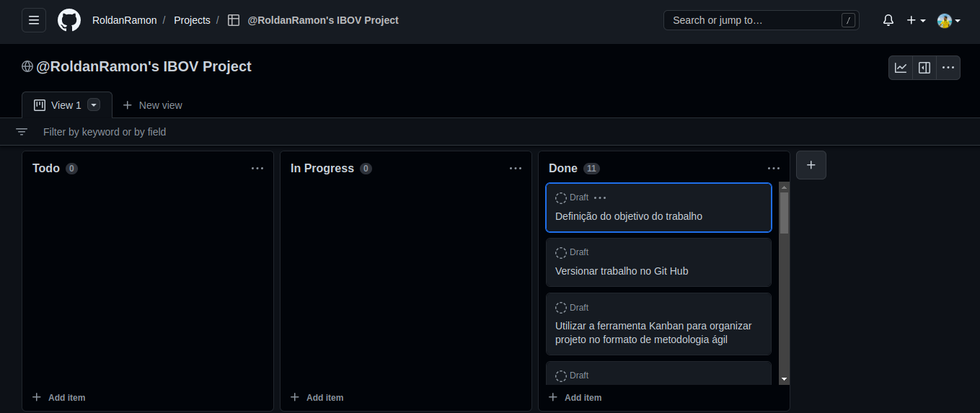The height and width of the screenshot is (413, 980).
Task: Go to the Projects breadcrumb link
Action: (x=192, y=20)
